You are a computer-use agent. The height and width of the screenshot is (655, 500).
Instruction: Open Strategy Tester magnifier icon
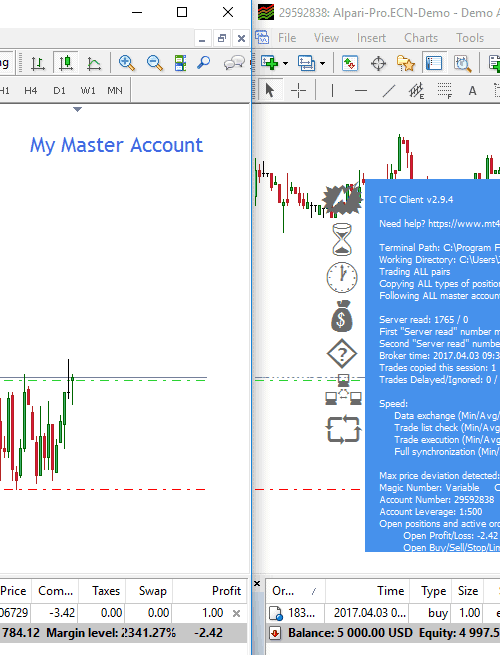462,63
